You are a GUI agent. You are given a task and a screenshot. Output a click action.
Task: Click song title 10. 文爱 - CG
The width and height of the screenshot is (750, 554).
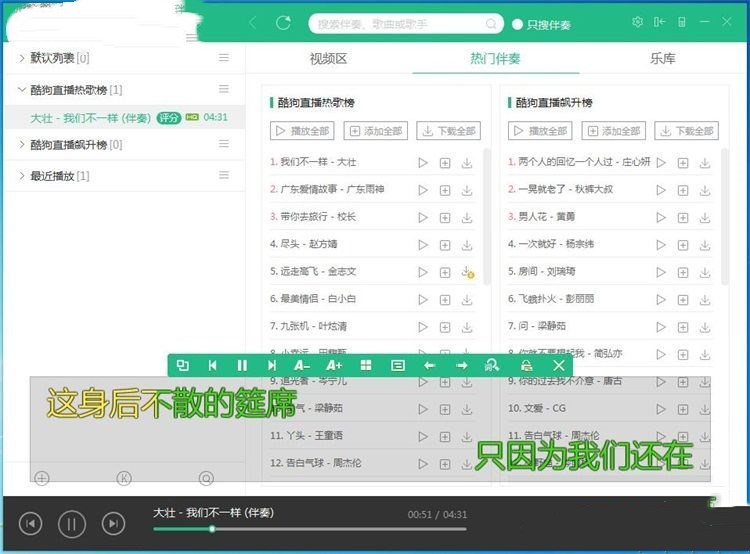point(537,409)
